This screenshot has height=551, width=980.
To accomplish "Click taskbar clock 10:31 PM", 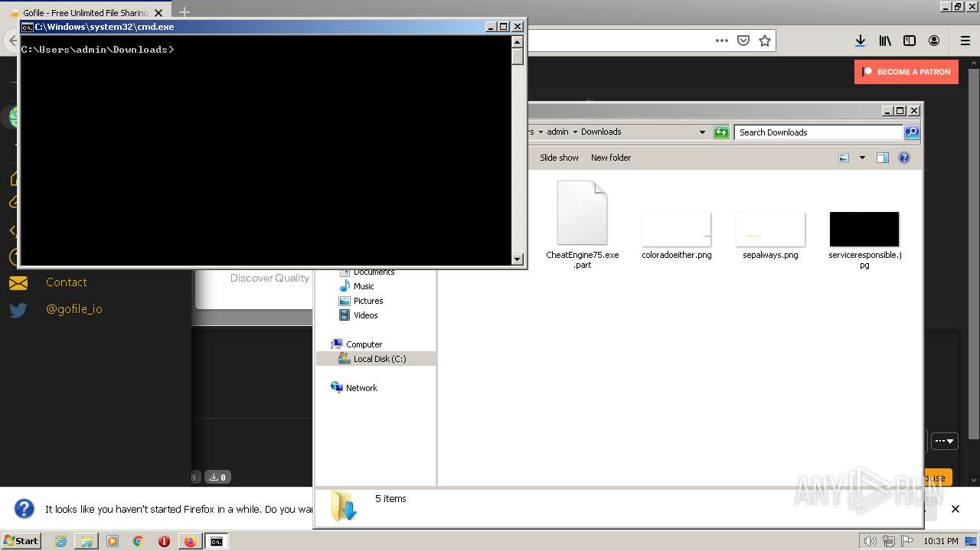I will click(941, 541).
